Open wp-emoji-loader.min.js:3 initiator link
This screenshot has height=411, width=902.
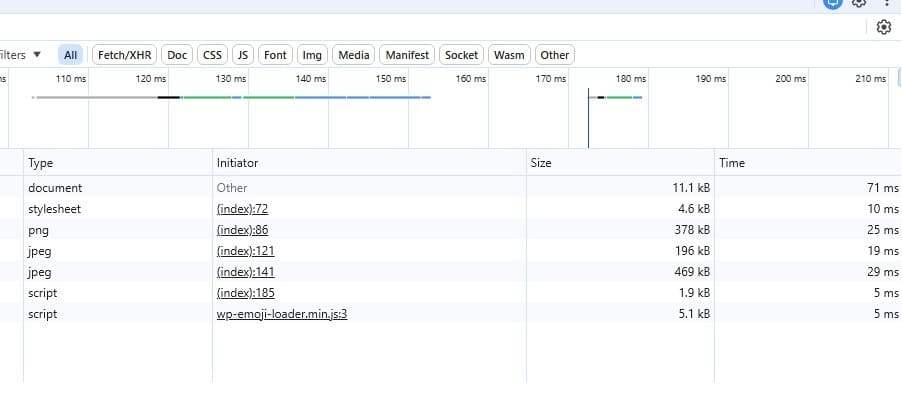point(282,314)
